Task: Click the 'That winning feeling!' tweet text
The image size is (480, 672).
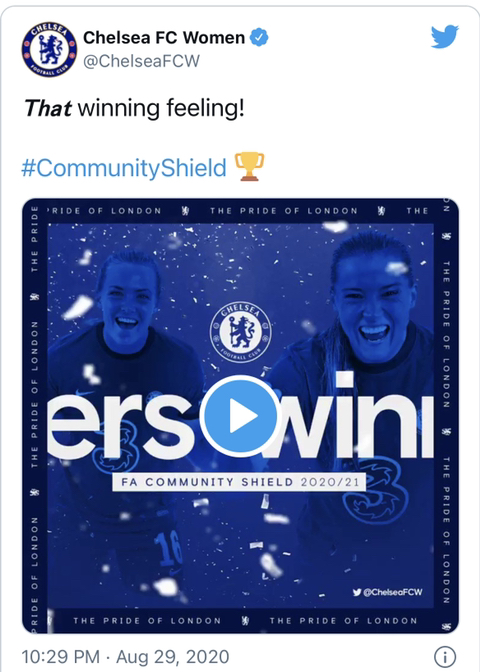Action: (134, 108)
